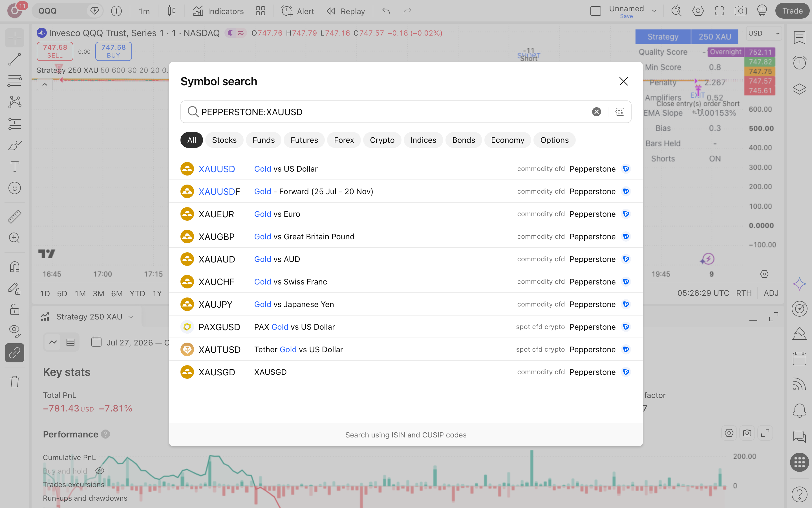The width and height of the screenshot is (812, 508).
Task: Open the 1m timeframe selector
Action: click(144, 11)
